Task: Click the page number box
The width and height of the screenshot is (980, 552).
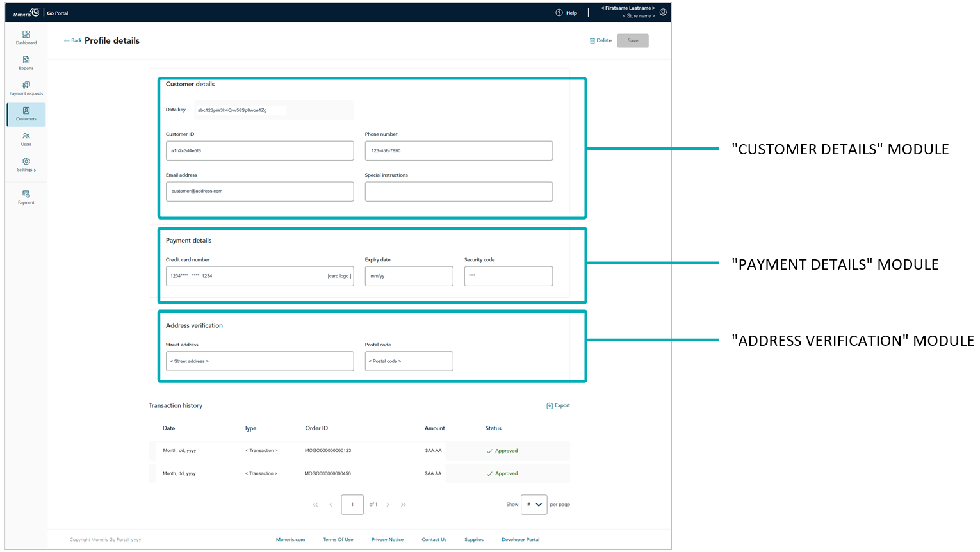Action: tap(352, 505)
